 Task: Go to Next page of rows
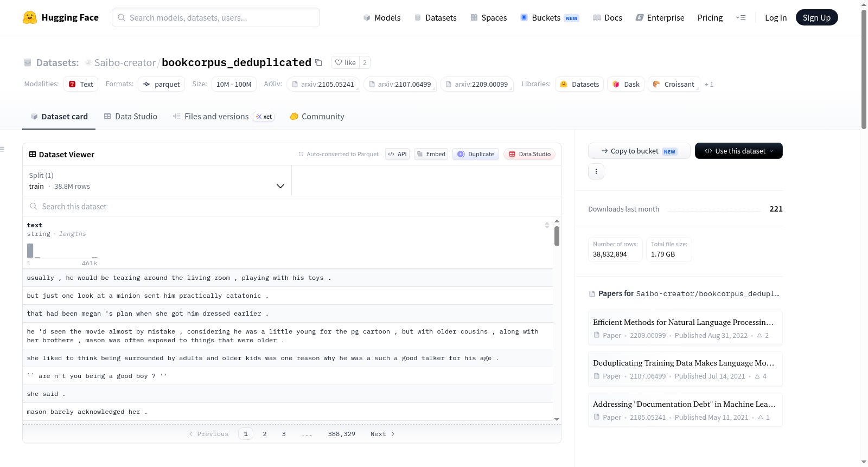[382, 434]
